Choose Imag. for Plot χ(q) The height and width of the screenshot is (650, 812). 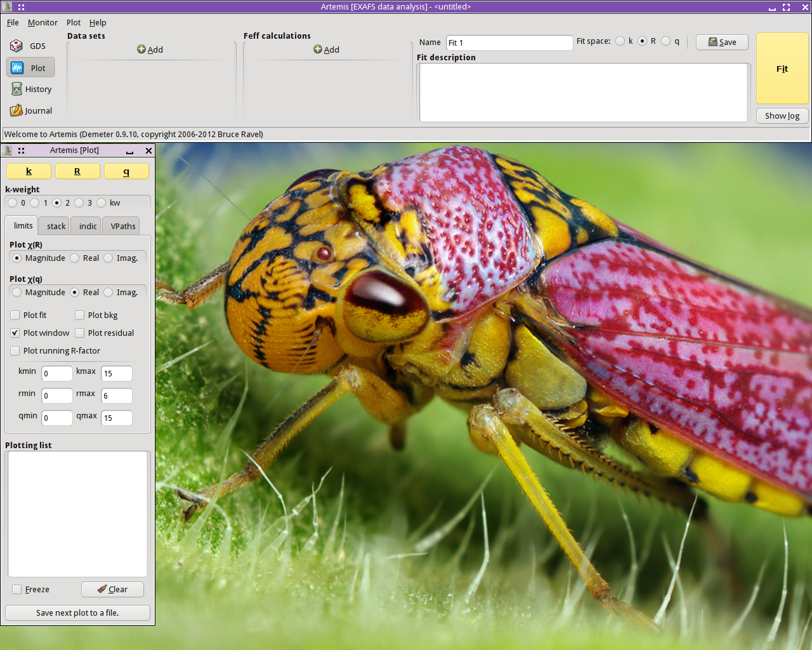click(121, 293)
